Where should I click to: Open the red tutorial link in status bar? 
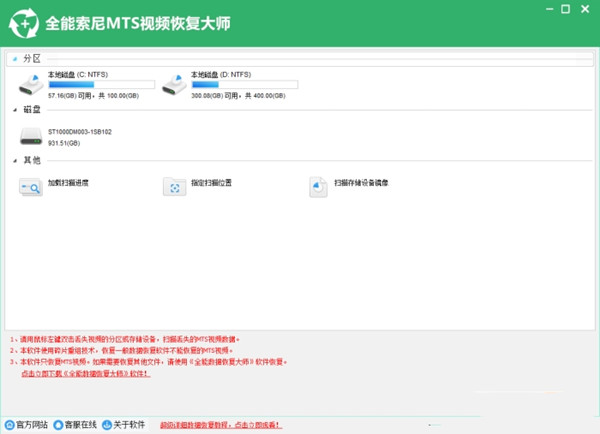click(x=221, y=425)
